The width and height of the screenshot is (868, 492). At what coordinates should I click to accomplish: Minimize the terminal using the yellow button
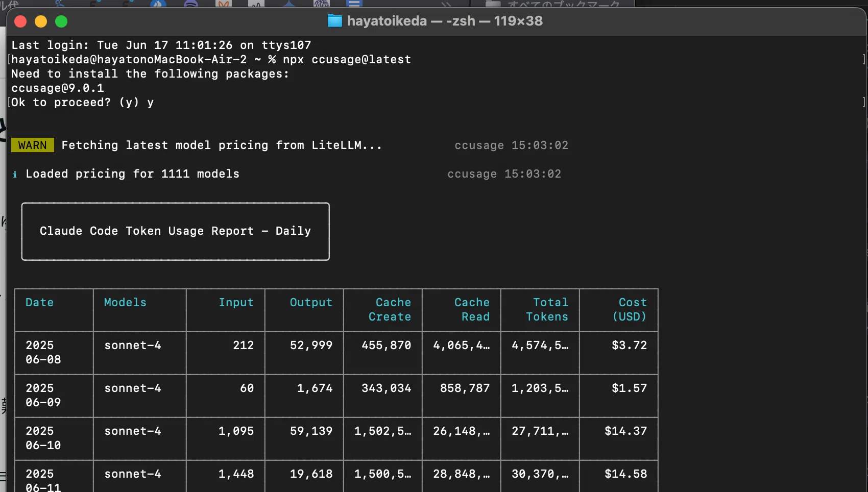(41, 21)
